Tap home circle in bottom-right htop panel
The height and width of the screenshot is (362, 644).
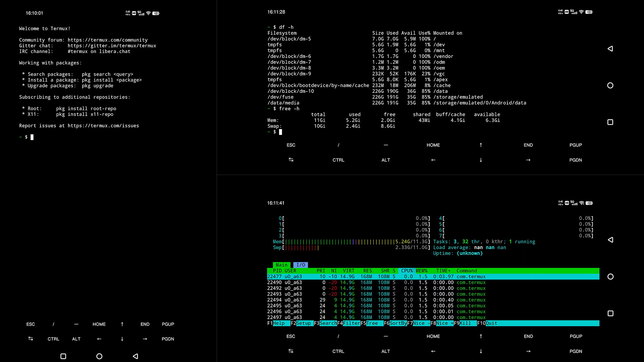[x=610, y=277]
